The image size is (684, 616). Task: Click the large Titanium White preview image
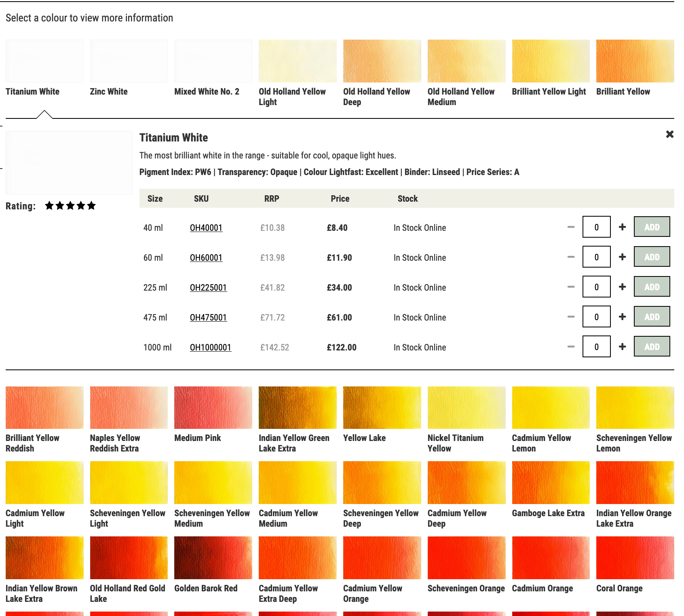pyautogui.click(x=69, y=162)
